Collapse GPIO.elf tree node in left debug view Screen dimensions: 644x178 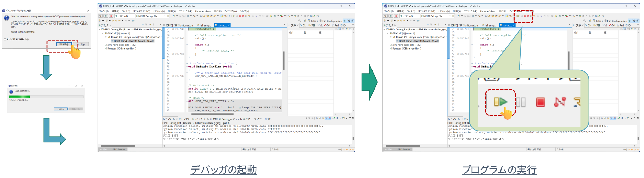102,33
